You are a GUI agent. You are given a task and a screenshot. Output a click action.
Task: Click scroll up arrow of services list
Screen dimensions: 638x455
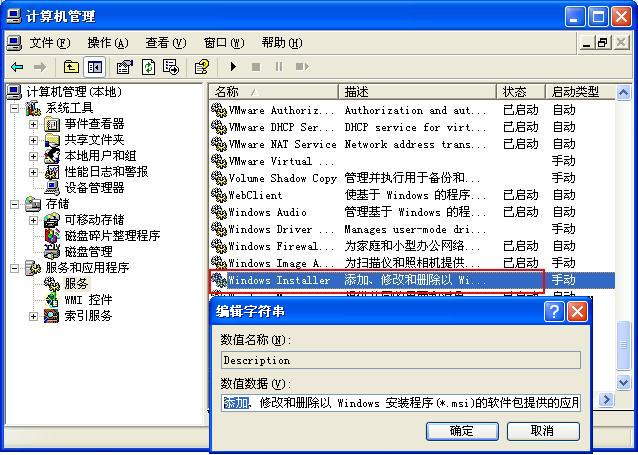pos(623,93)
